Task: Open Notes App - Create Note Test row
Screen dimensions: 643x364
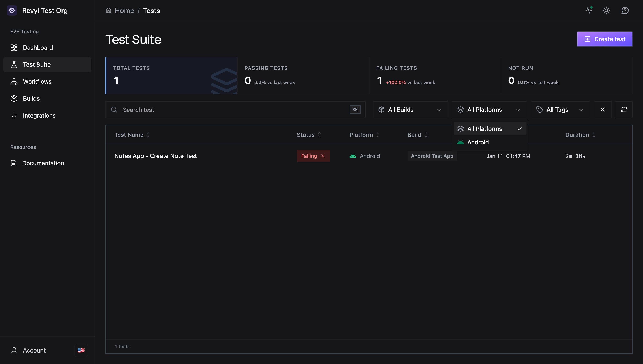Action: pos(155,156)
